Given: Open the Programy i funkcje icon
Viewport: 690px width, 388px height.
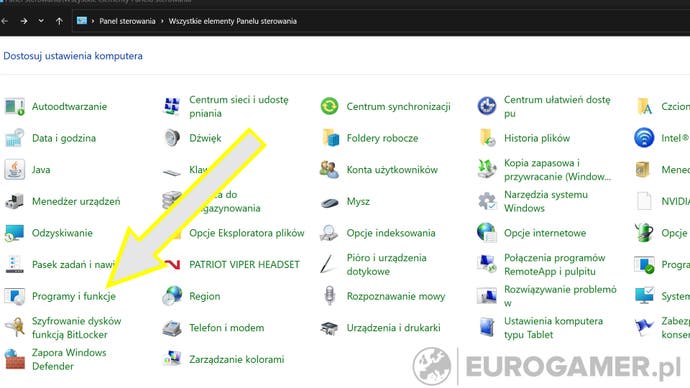Looking at the screenshot, I should 15,296.
